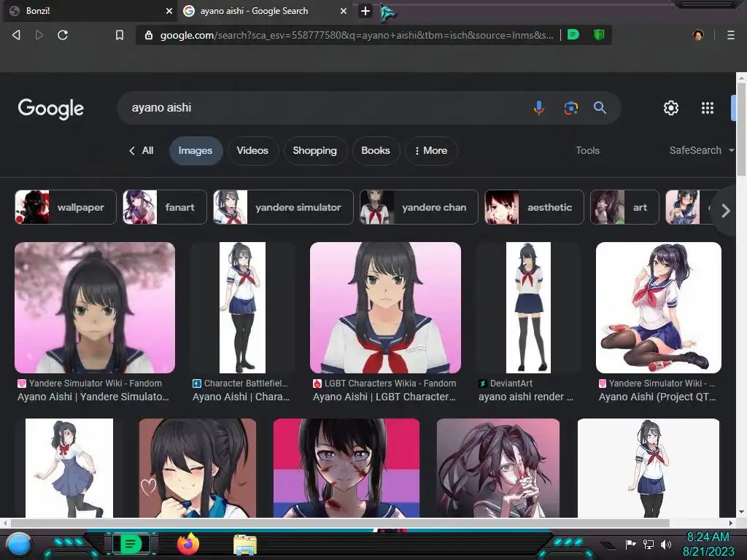Open the Action Center flag tray icon
The width and height of the screenshot is (747, 560).
click(x=631, y=544)
